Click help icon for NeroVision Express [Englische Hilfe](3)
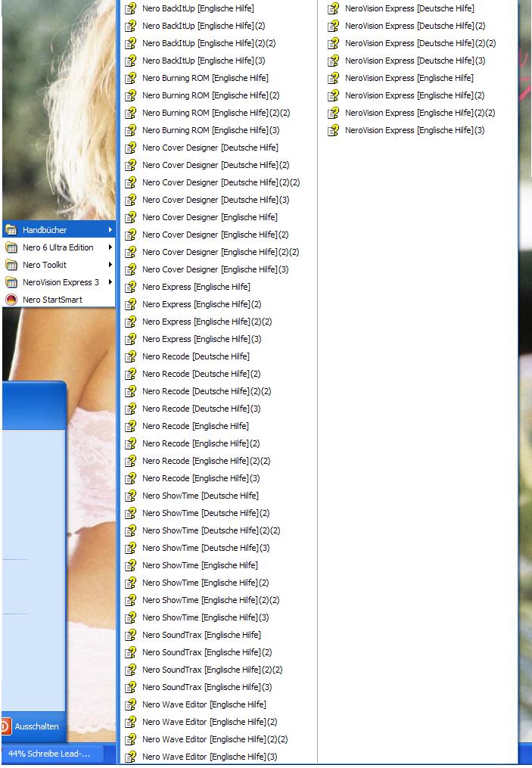 333,130
